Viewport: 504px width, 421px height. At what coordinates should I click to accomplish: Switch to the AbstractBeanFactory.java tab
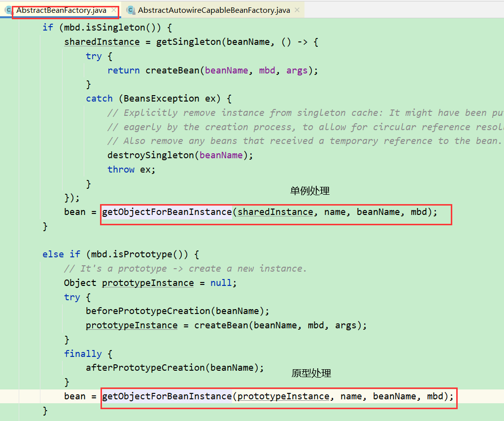point(61,10)
